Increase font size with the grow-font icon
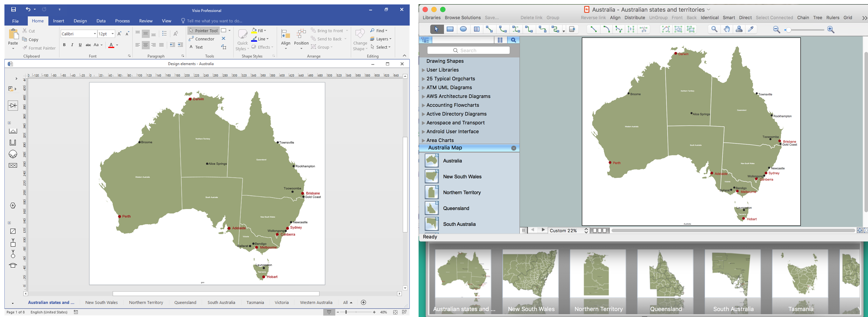Screen dimensions: 868x317 [x=119, y=34]
